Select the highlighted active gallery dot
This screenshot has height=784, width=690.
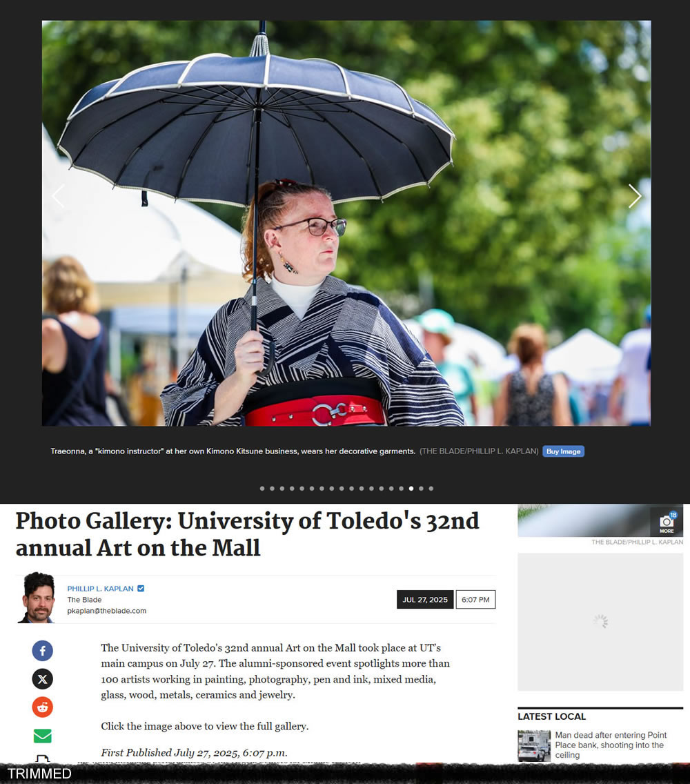411,489
